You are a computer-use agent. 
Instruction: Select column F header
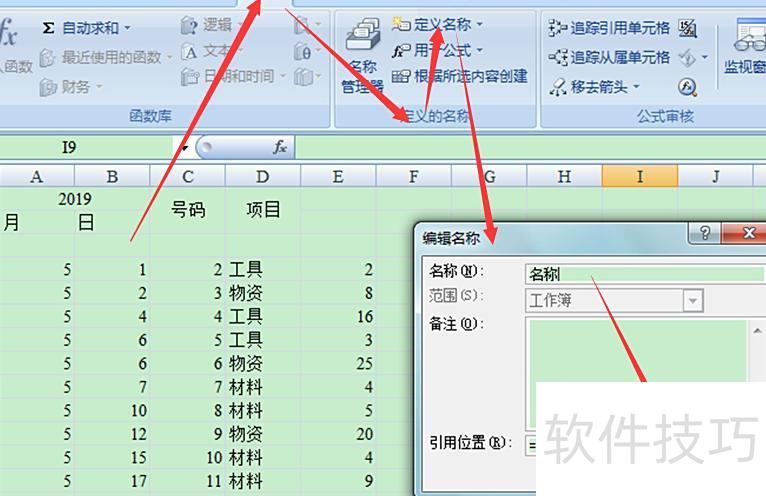point(414,176)
